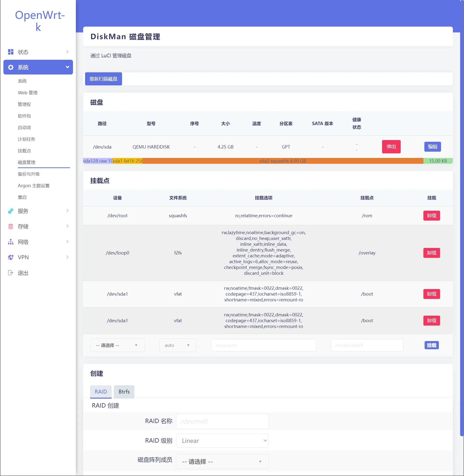Click the Services cogs icon
464x476 pixels.
pyautogui.click(x=10, y=211)
